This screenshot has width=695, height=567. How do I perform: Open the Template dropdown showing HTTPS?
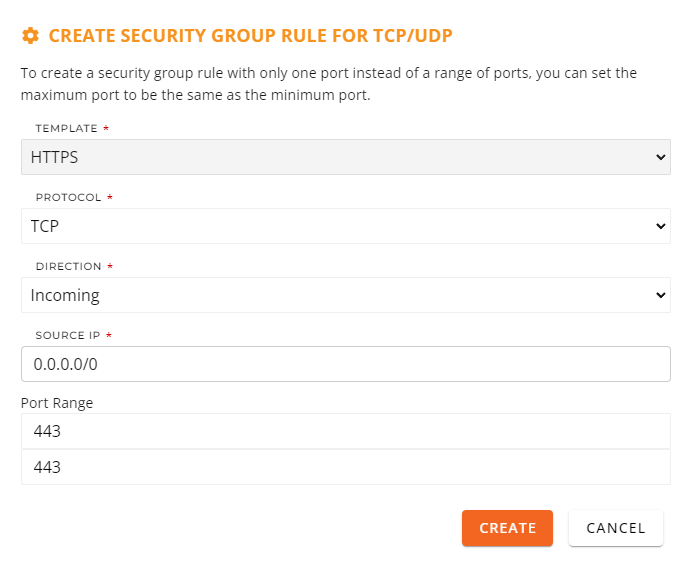point(346,157)
